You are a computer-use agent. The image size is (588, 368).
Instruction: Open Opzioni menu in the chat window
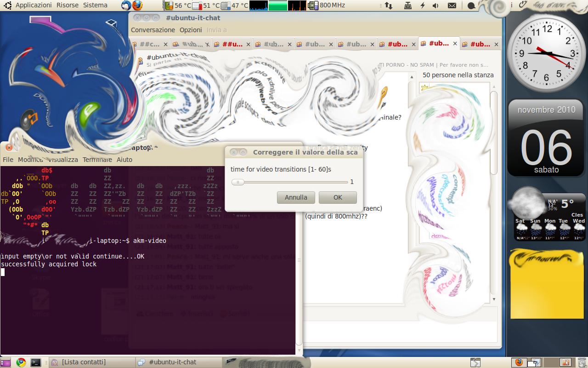click(x=191, y=30)
